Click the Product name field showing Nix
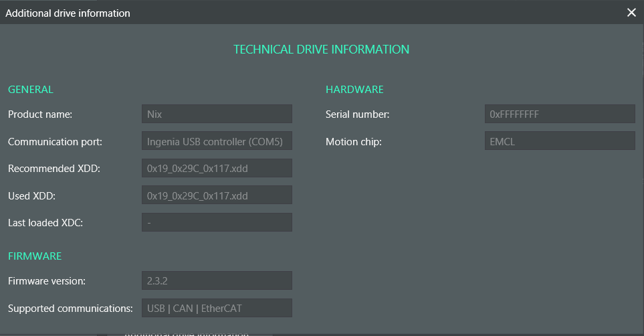Image resolution: width=644 pixels, height=336 pixels. click(x=217, y=114)
